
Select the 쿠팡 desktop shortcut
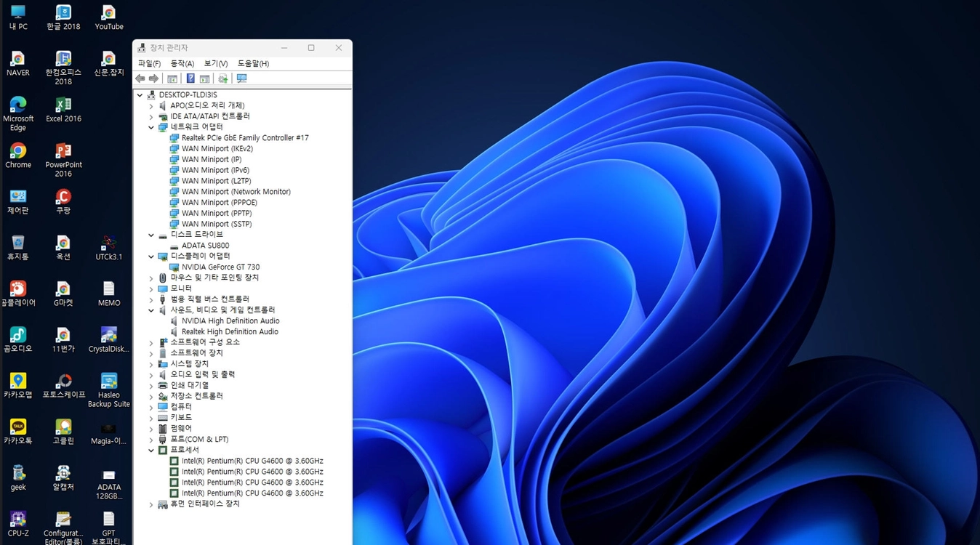[63, 202]
